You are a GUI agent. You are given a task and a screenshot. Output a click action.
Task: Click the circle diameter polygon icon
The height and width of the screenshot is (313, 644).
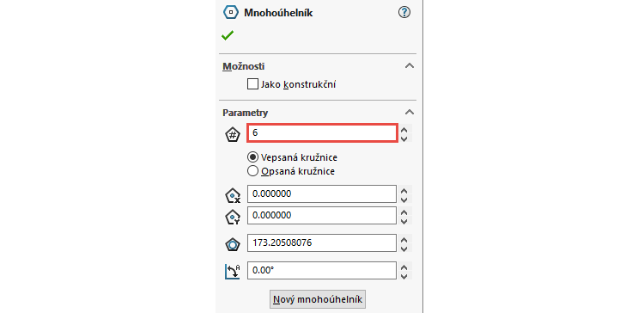(233, 244)
